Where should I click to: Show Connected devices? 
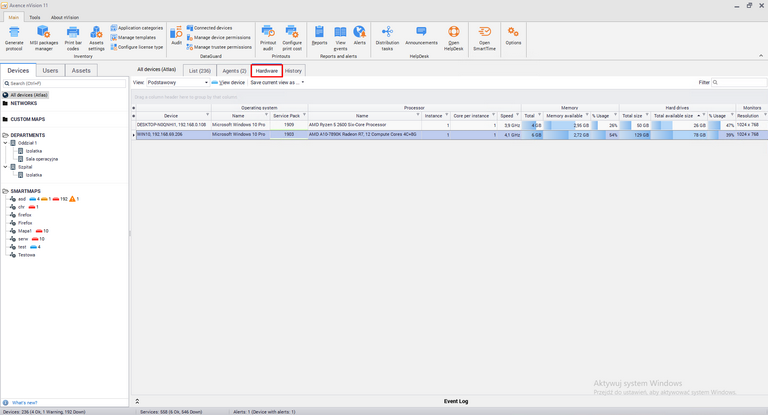210,28
